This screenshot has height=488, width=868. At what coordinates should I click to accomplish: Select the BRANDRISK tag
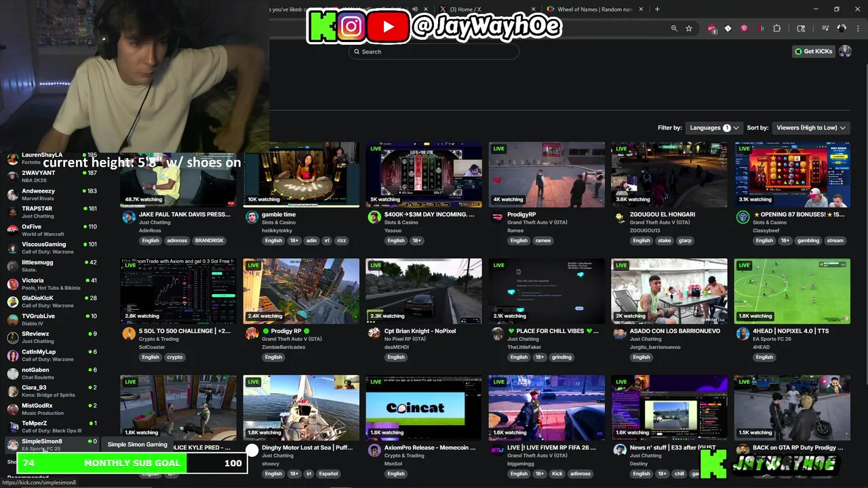[209, 241]
